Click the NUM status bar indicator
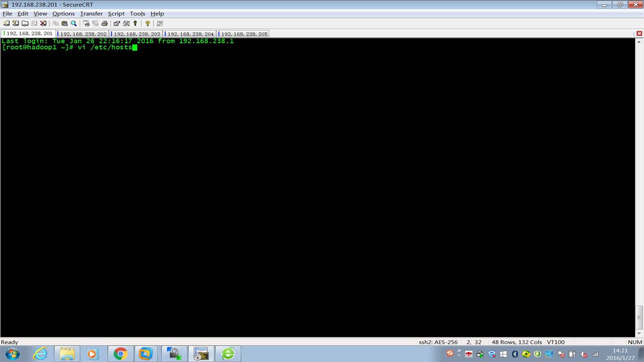The image size is (644, 362). coord(634,342)
